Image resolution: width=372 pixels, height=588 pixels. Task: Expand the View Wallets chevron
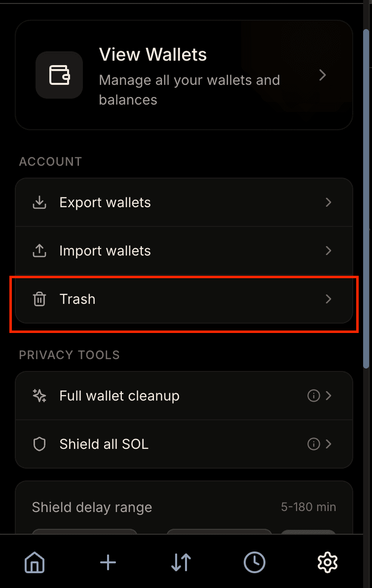[x=323, y=75]
